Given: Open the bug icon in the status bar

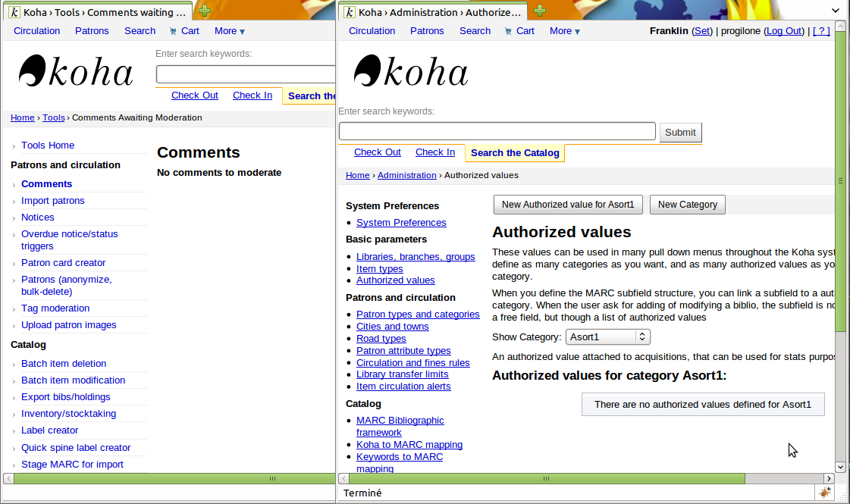Looking at the screenshot, I should click(824, 493).
